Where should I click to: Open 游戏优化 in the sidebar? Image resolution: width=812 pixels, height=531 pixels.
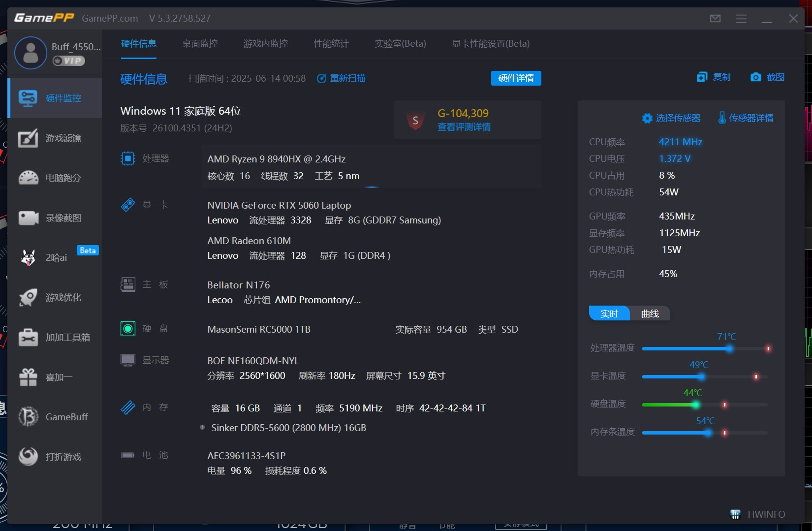[54, 298]
